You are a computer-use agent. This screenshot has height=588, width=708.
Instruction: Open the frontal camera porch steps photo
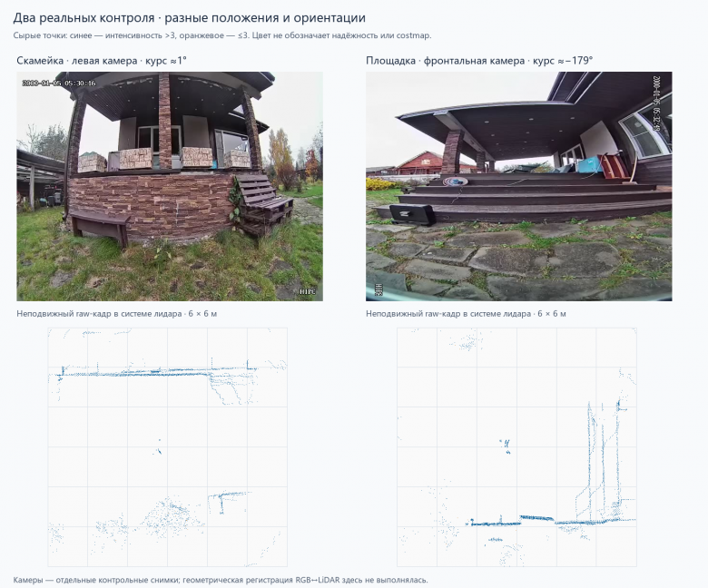519,186
